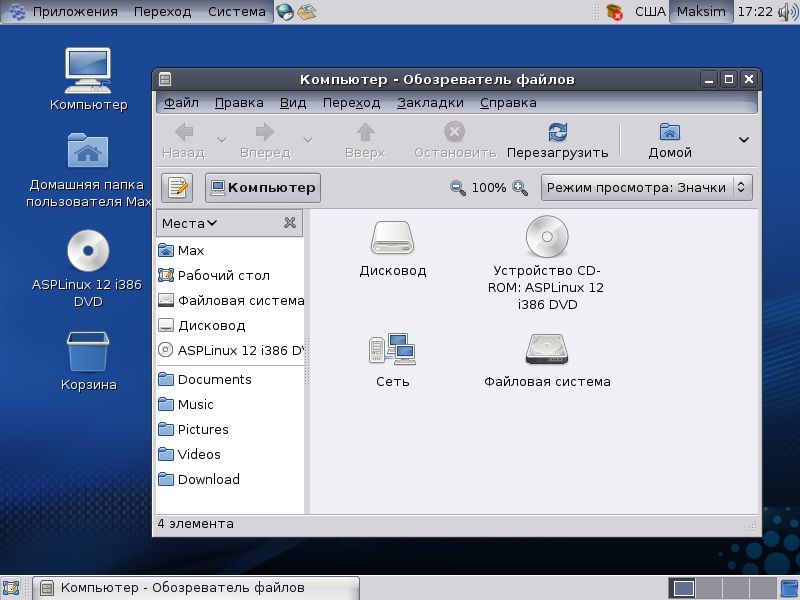Click the Maksim user switcher

(x=701, y=11)
